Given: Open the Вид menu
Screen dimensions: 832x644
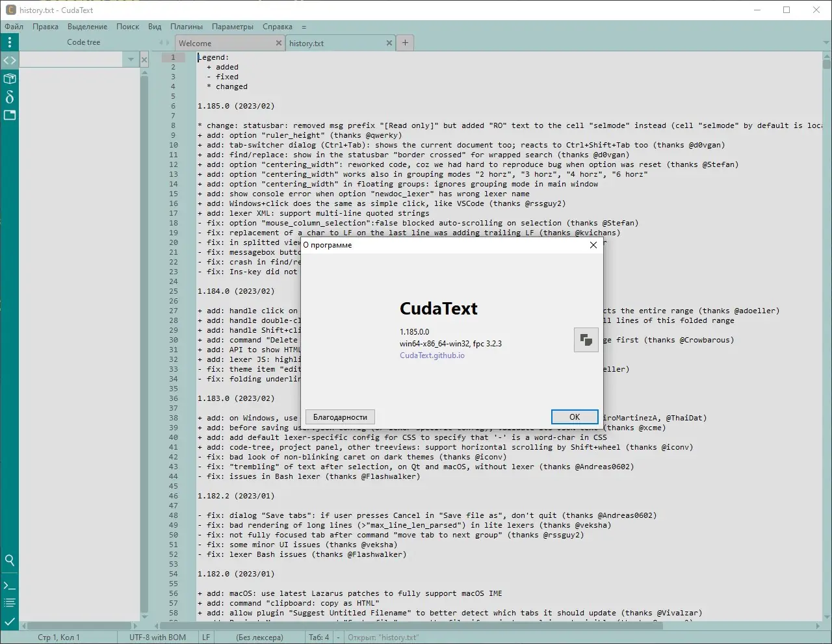Looking at the screenshot, I should 155,27.
